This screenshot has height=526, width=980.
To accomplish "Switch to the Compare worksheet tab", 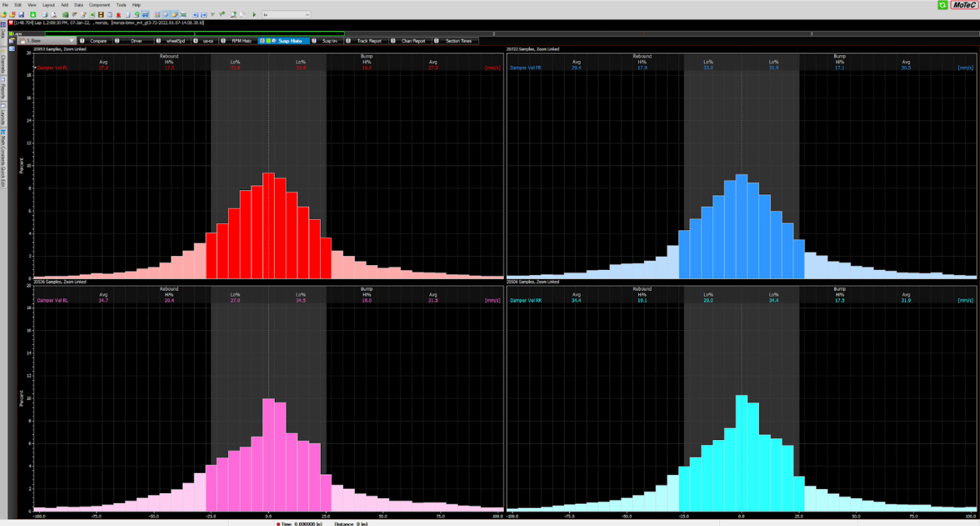I will [x=95, y=41].
